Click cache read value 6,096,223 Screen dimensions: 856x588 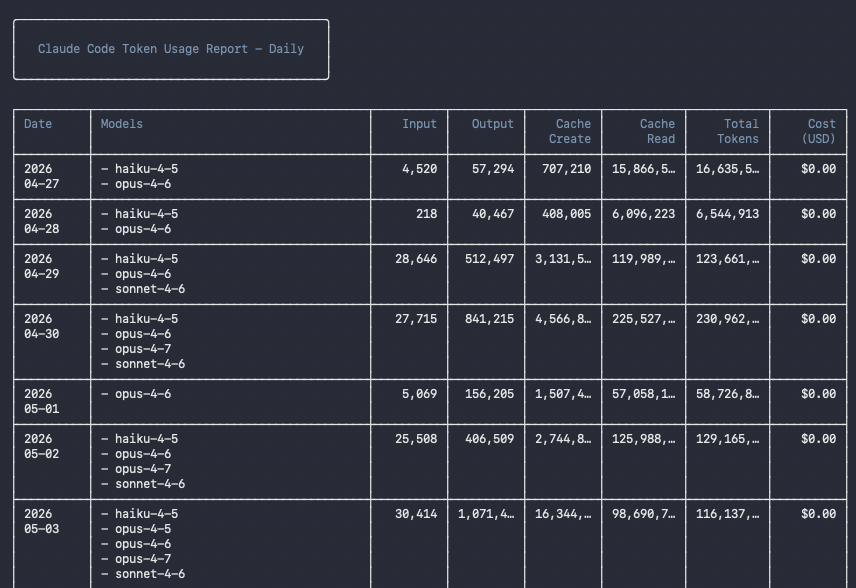(644, 214)
